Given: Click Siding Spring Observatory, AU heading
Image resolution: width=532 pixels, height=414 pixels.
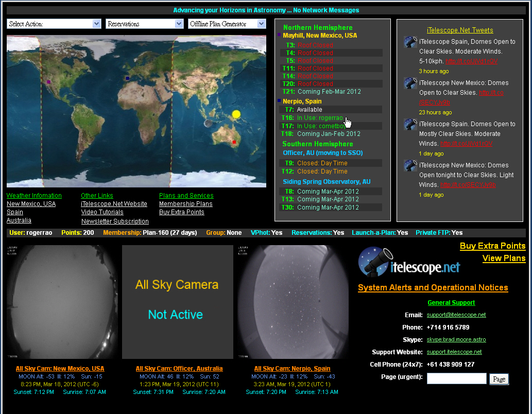Looking at the screenshot, I should point(327,182).
